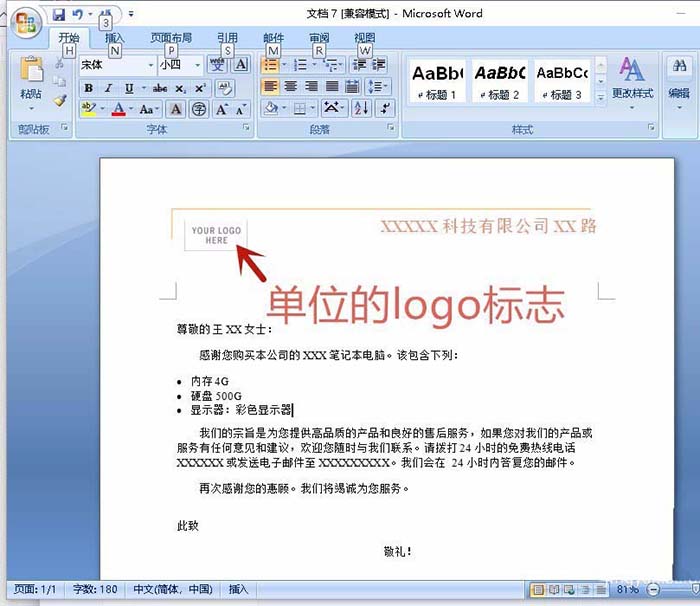
Task: Sort the selected text
Action: click(x=361, y=109)
